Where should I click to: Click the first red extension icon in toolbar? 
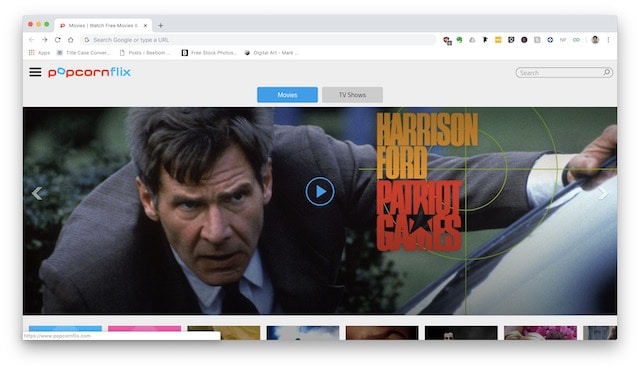click(x=447, y=40)
